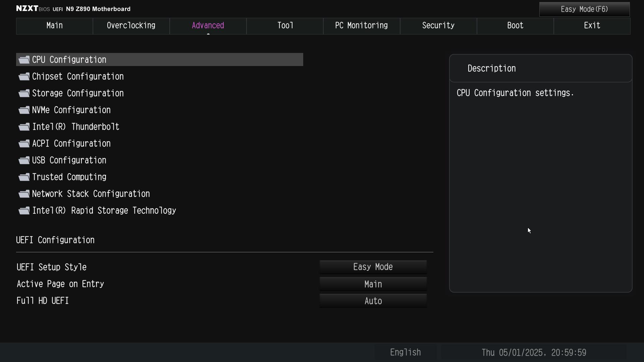Click the Storage Configuration folder icon
The height and width of the screenshot is (362, 644).
[24, 93]
